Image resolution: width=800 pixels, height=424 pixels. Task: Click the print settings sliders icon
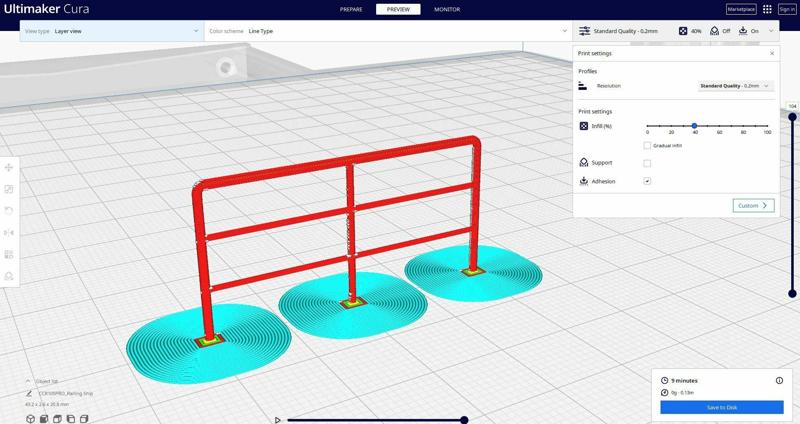[x=584, y=31]
